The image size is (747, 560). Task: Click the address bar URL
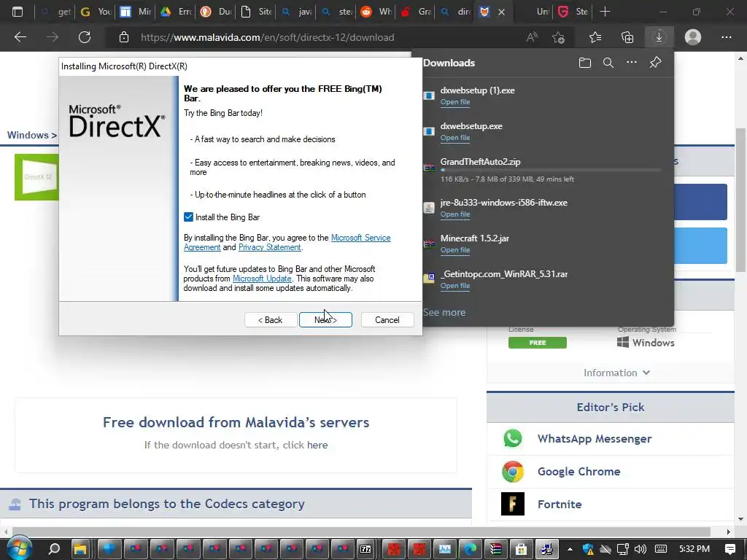tap(267, 37)
